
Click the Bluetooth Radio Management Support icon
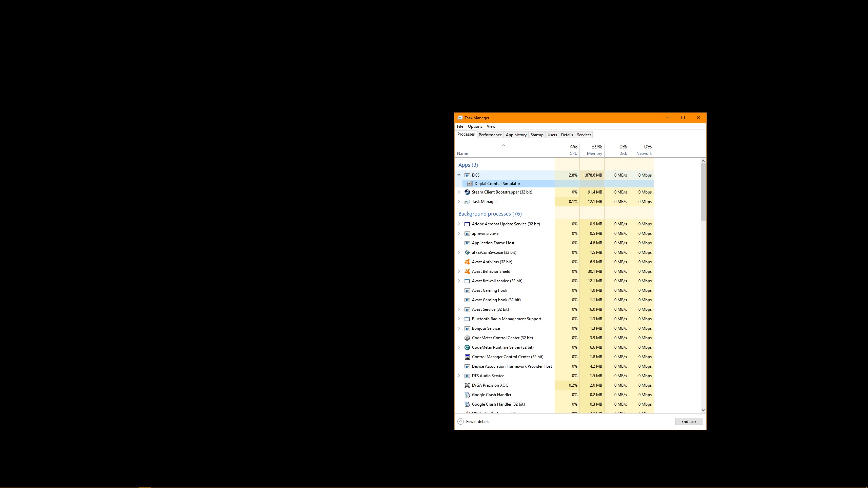pos(467,319)
